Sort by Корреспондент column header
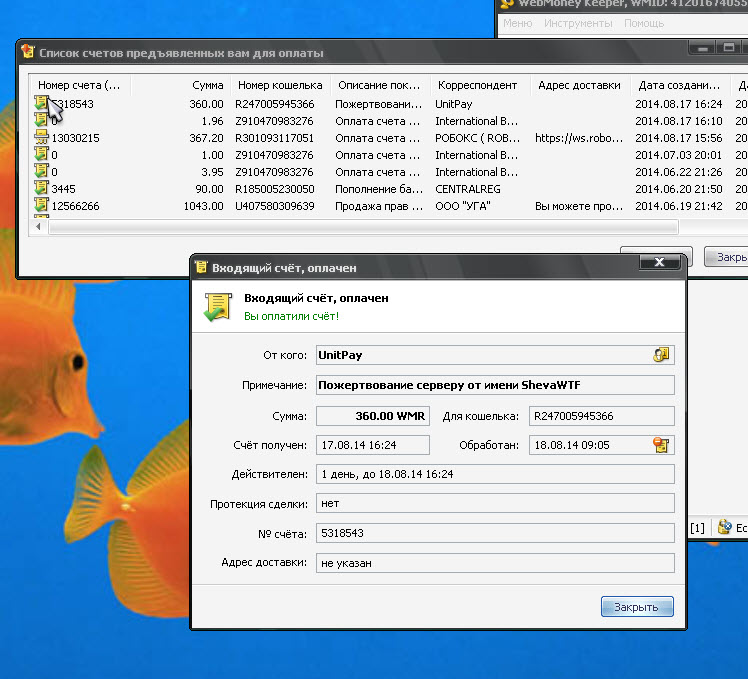The height and width of the screenshot is (679, 748). tap(480, 85)
